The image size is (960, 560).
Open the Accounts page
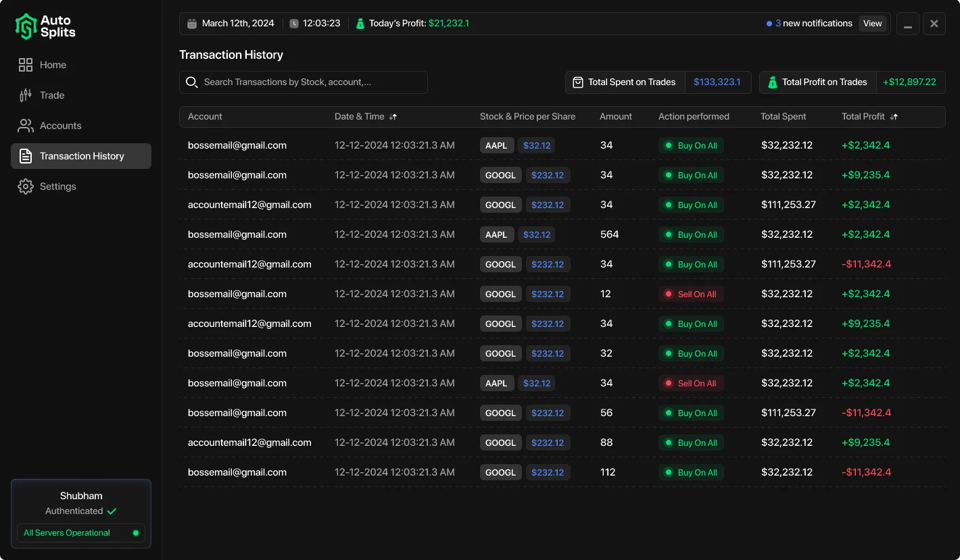click(81, 126)
